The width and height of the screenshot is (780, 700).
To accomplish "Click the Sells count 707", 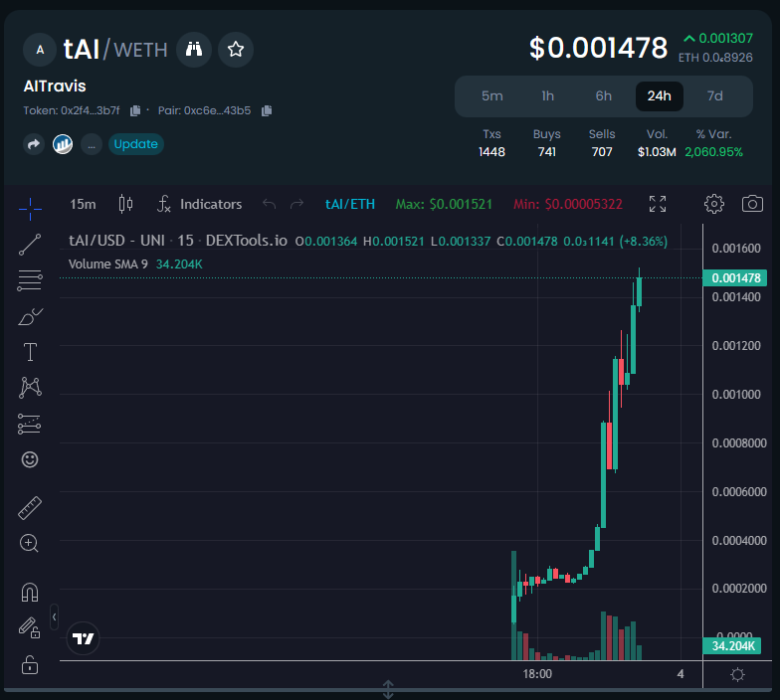I will 602,151.
